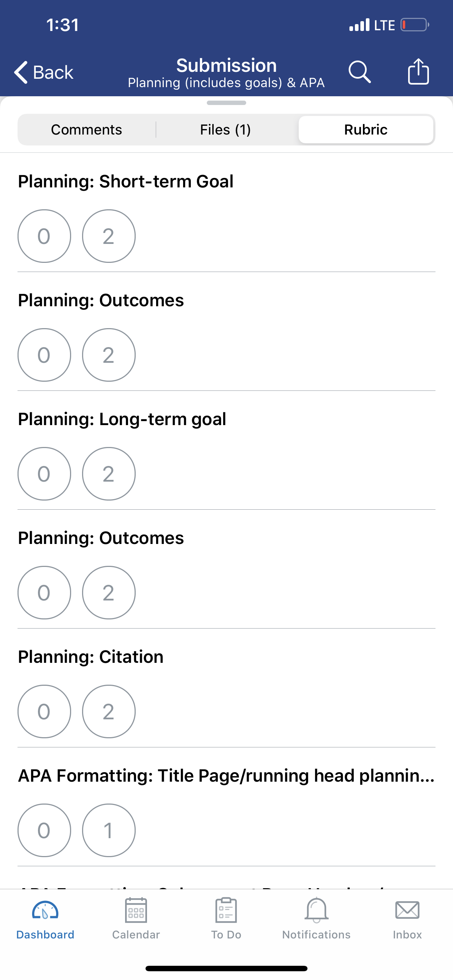Tap the truncated APA Formatting Title Page heading

click(x=226, y=775)
